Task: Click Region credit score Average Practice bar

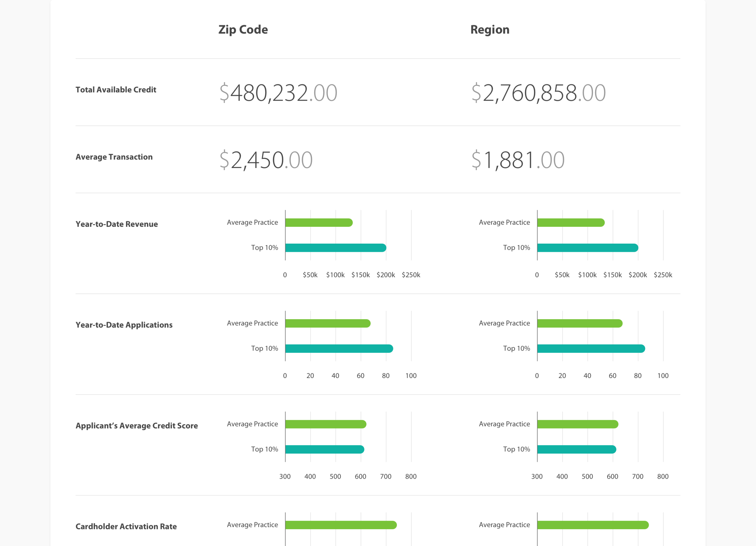Action: click(x=577, y=424)
